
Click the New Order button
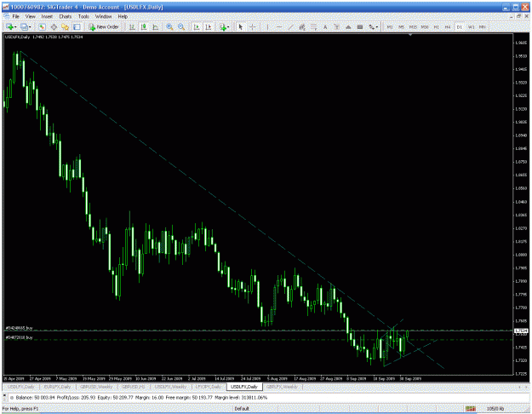click(104, 26)
